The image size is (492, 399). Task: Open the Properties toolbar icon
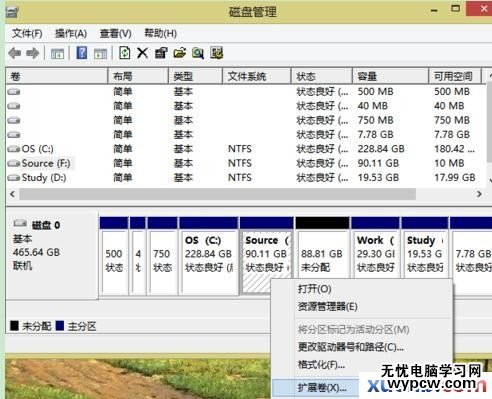(x=161, y=53)
